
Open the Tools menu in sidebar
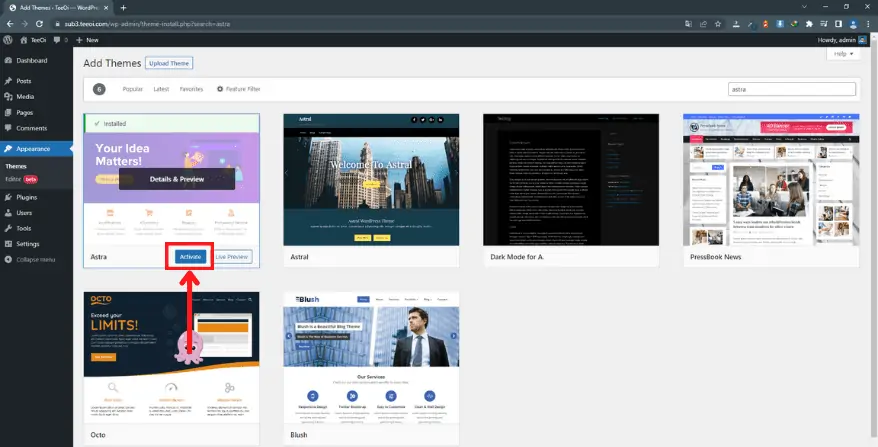[36, 229]
